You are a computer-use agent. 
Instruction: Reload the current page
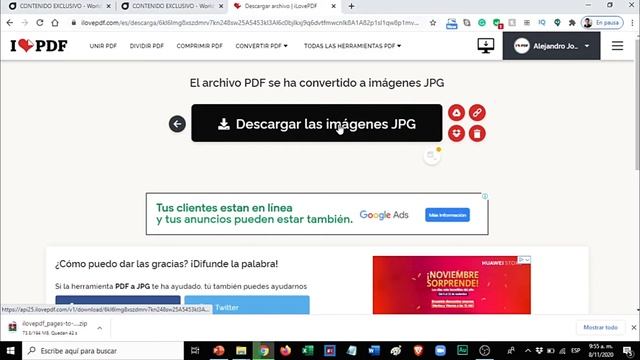[40, 23]
